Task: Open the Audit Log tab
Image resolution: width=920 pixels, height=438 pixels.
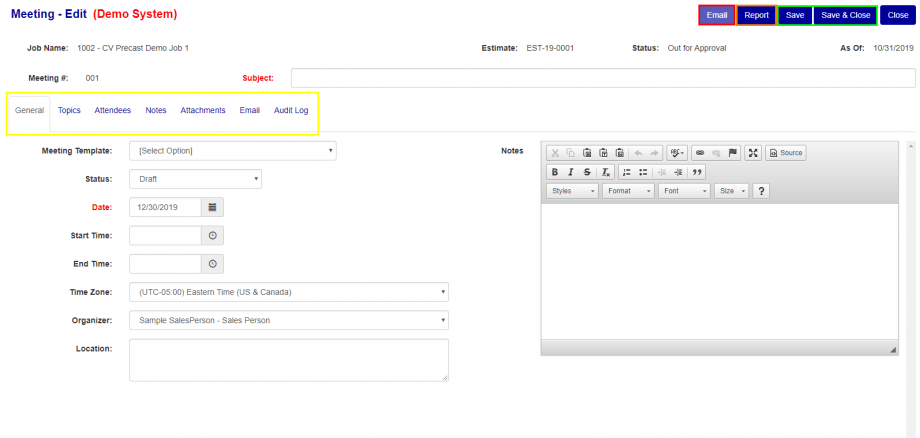Action: [x=291, y=110]
